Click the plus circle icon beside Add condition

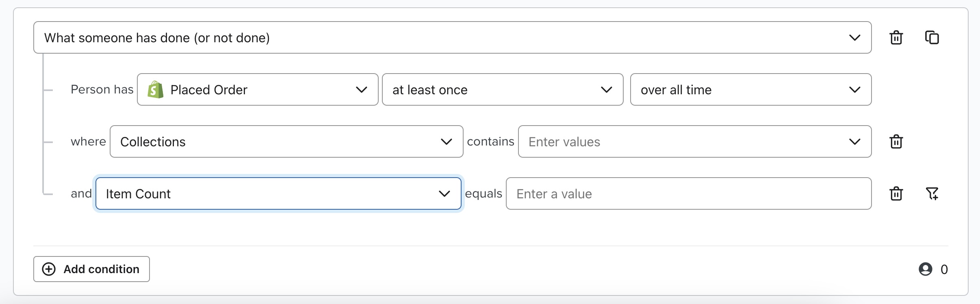(49, 269)
